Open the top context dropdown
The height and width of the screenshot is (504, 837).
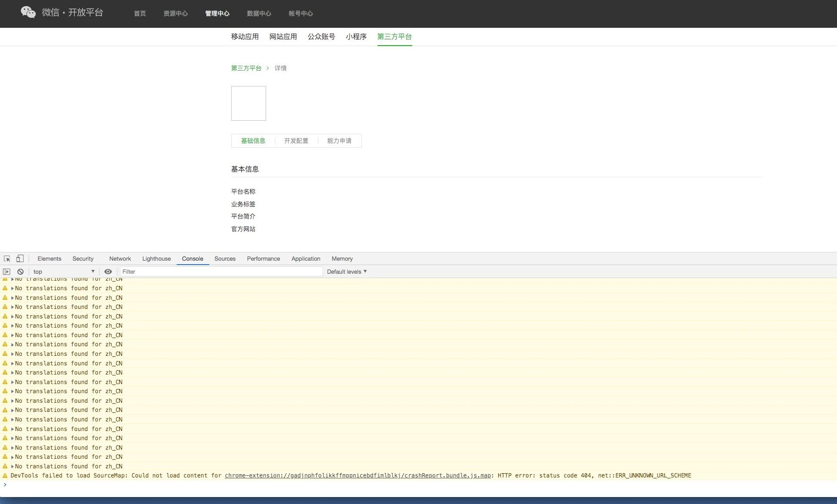(63, 272)
